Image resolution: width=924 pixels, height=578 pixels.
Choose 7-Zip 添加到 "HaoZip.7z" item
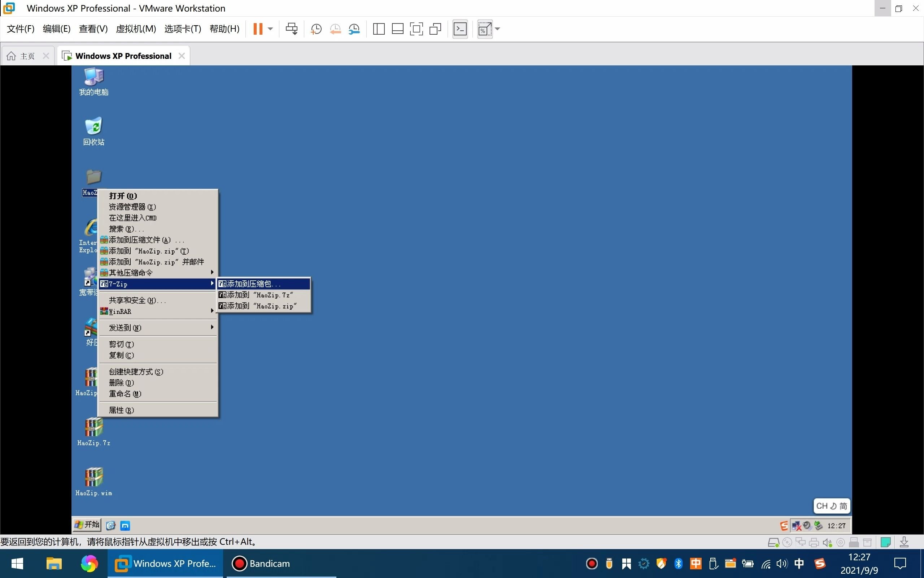tap(263, 295)
